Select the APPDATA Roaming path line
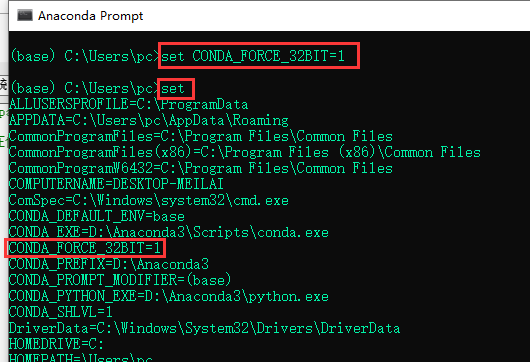Image resolution: width=530 pixels, height=362 pixels. point(149,120)
